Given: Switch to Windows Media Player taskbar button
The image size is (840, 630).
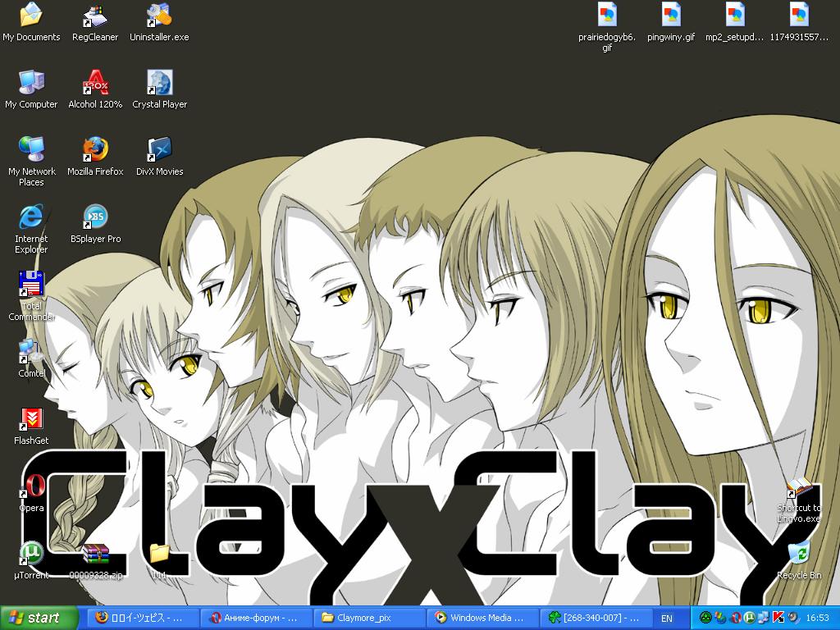Looking at the screenshot, I should (x=483, y=619).
